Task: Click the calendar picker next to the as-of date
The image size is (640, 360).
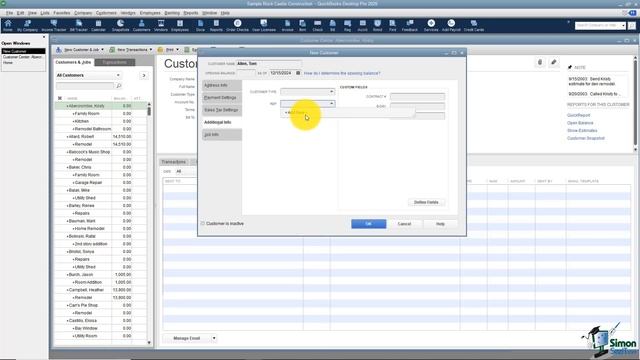Action: pyautogui.click(x=298, y=73)
